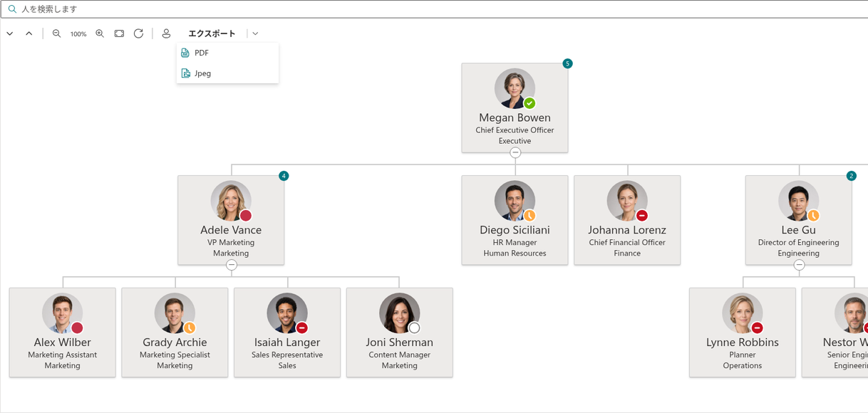Click Megan Bowen's available status icon
The image size is (868, 413).
pos(529,103)
